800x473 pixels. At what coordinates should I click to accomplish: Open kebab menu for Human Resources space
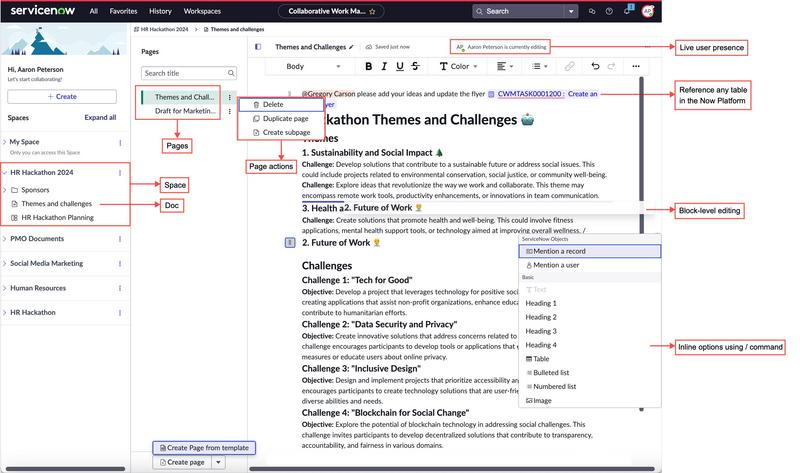tap(120, 288)
